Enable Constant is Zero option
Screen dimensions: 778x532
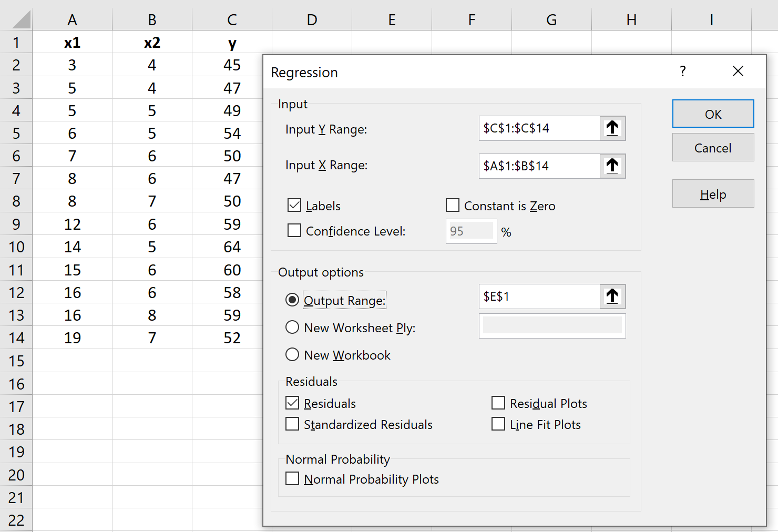tap(453, 206)
